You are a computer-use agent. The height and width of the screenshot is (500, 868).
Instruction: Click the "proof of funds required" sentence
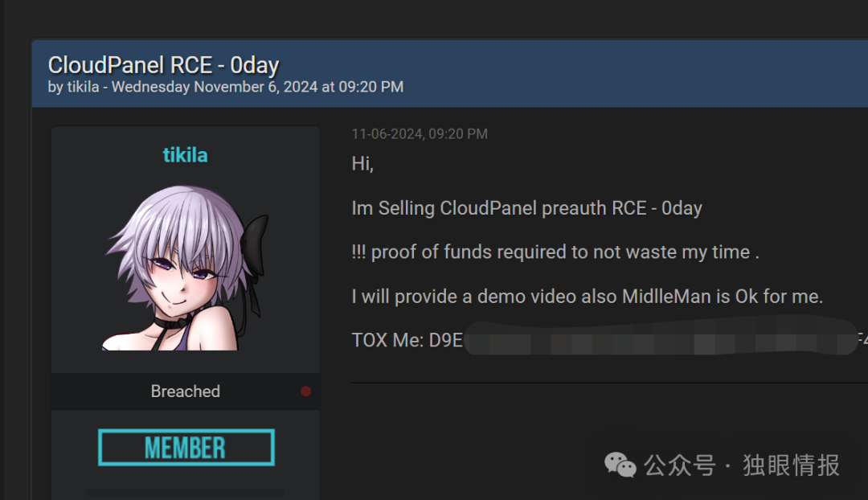(555, 252)
